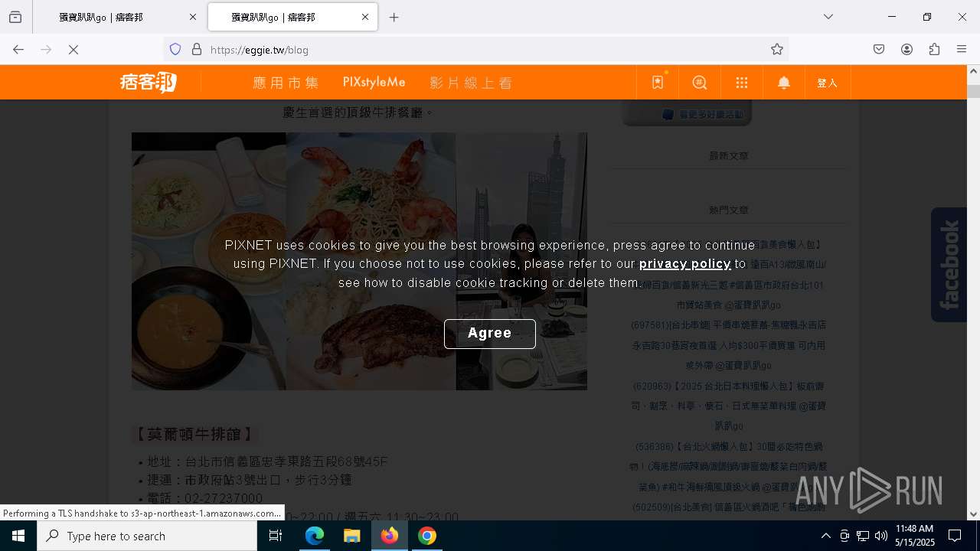Open the PIXNET apps grid icon
The image size is (980, 551).
pyautogui.click(x=742, y=83)
